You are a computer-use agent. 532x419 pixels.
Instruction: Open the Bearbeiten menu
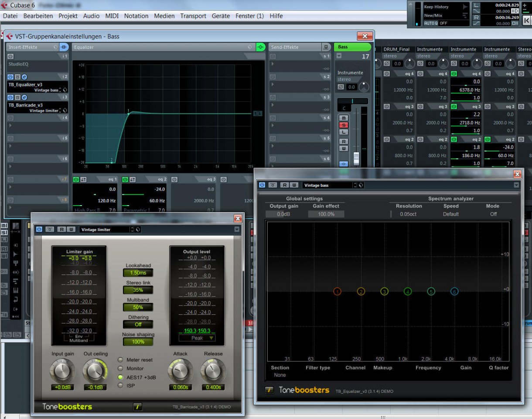[x=38, y=16]
